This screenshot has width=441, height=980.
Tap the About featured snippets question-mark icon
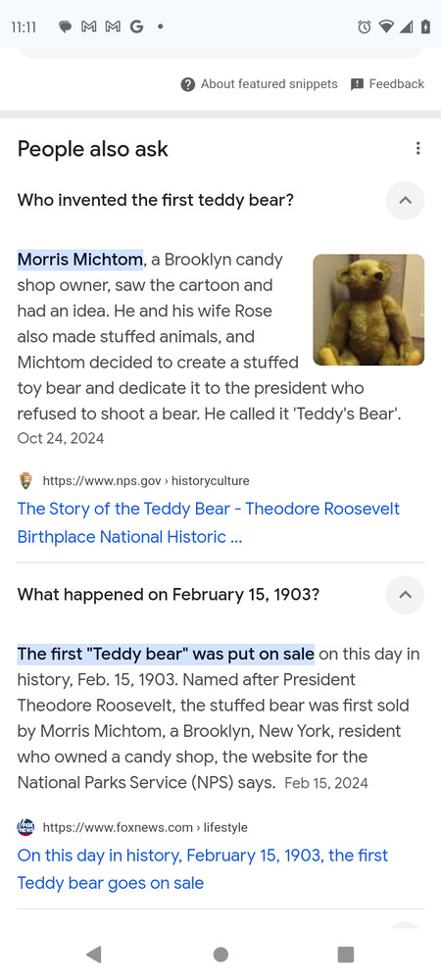187,84
